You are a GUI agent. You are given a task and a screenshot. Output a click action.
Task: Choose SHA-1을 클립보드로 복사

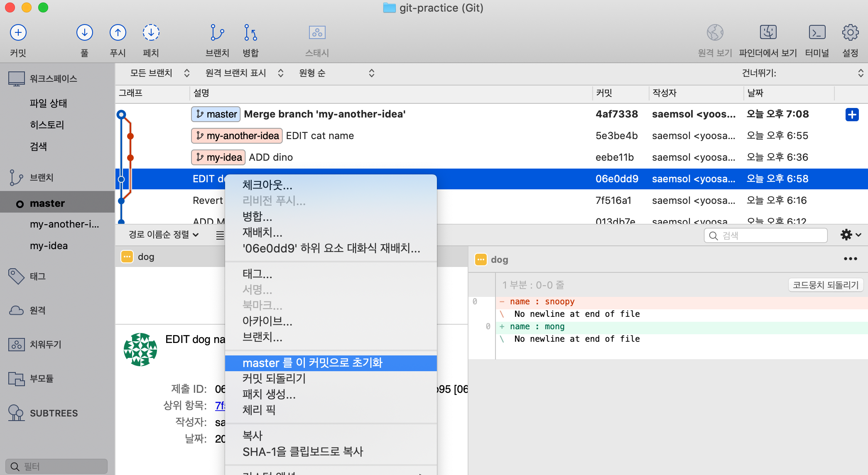tap(331, 452)
